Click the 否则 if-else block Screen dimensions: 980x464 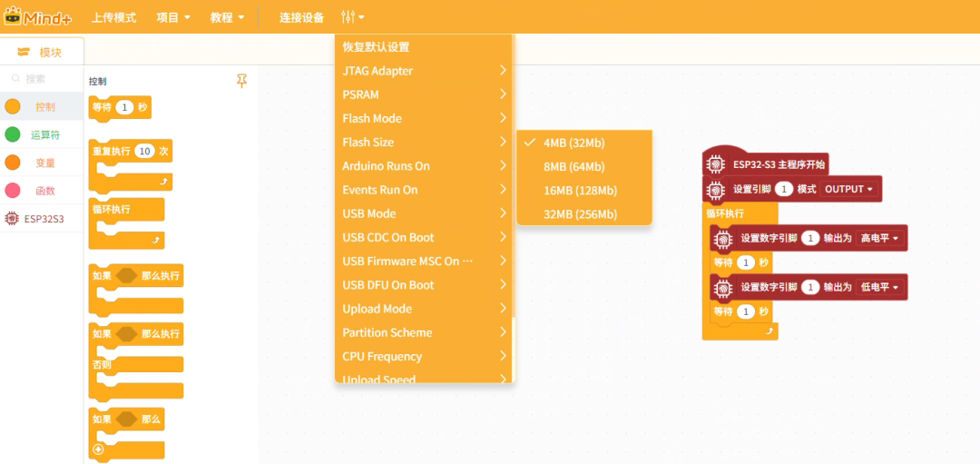136,363
